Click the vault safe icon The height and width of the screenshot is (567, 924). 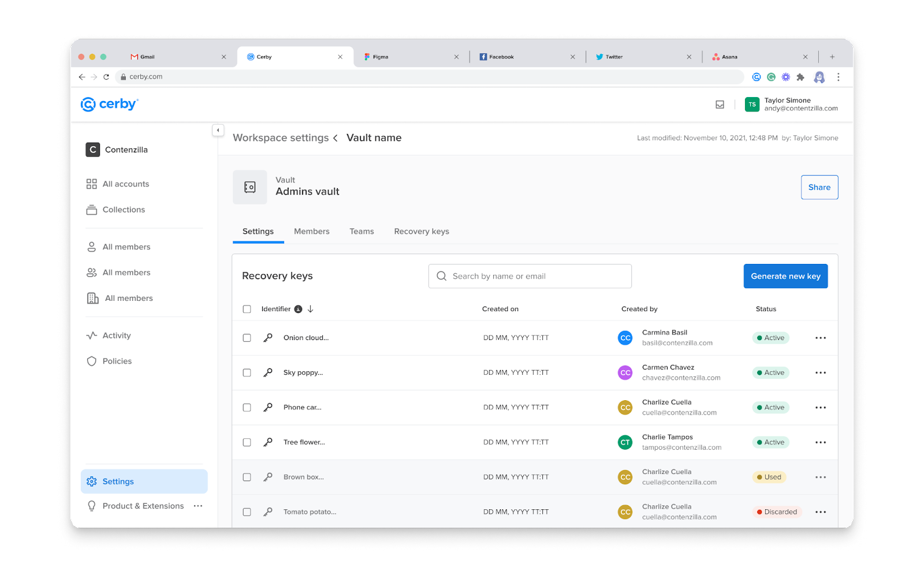click(249, 187)
